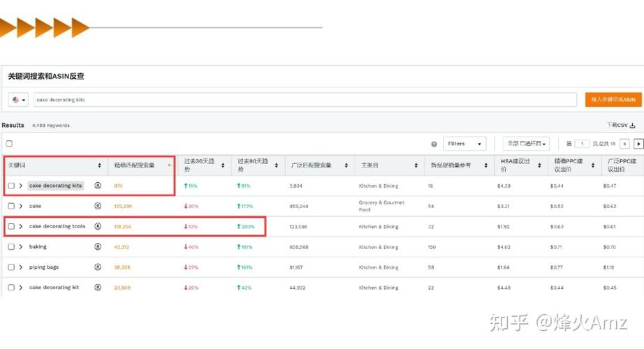Viewport: 644px width, 349px height.
Task: Sort by 过去30天趋势 column sort arrows
Action: (x=222, y=165)
